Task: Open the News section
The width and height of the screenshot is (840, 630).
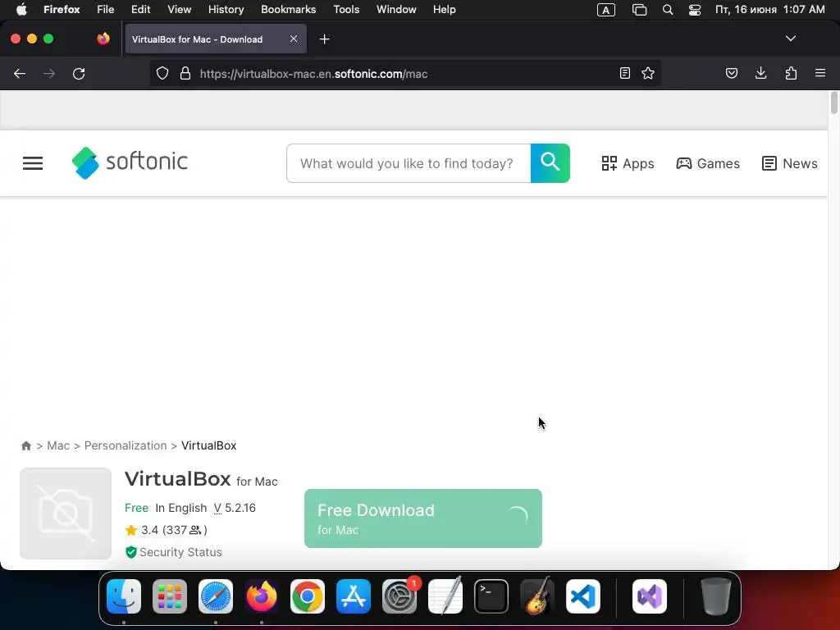Action: tap(790, 163)
